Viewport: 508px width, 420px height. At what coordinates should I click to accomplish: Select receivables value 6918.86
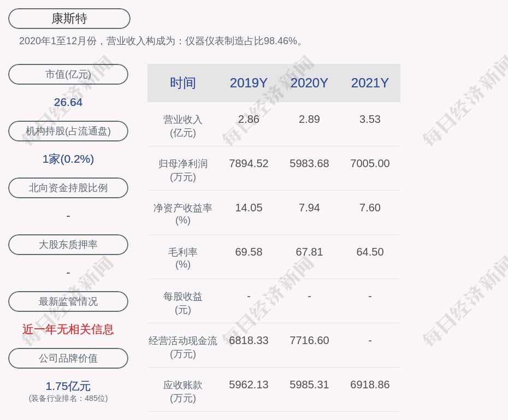point(370,384)
